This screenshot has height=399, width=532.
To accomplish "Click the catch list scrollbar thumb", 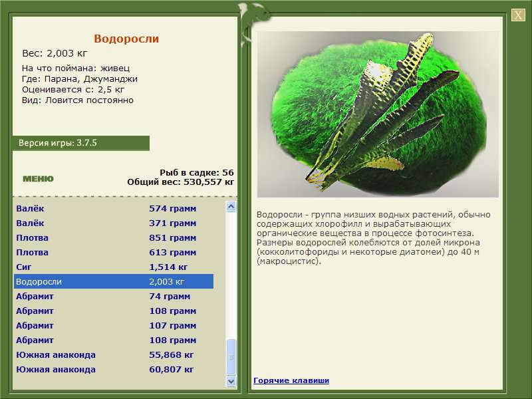I will pos(231,357).
